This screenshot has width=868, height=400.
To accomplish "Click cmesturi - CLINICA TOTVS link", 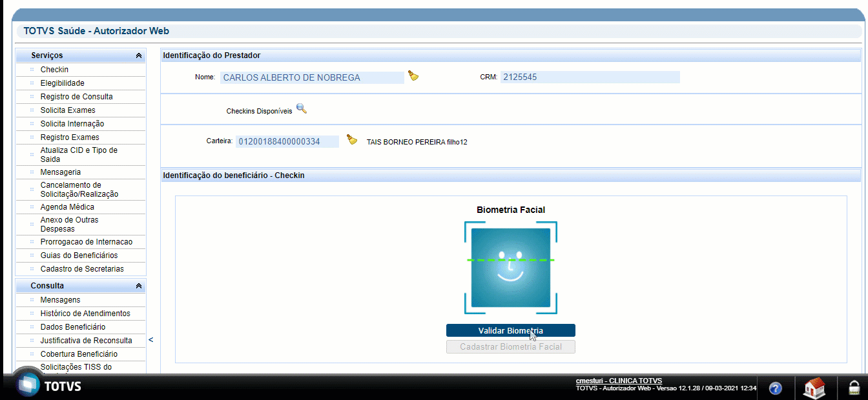I will 619,381.
